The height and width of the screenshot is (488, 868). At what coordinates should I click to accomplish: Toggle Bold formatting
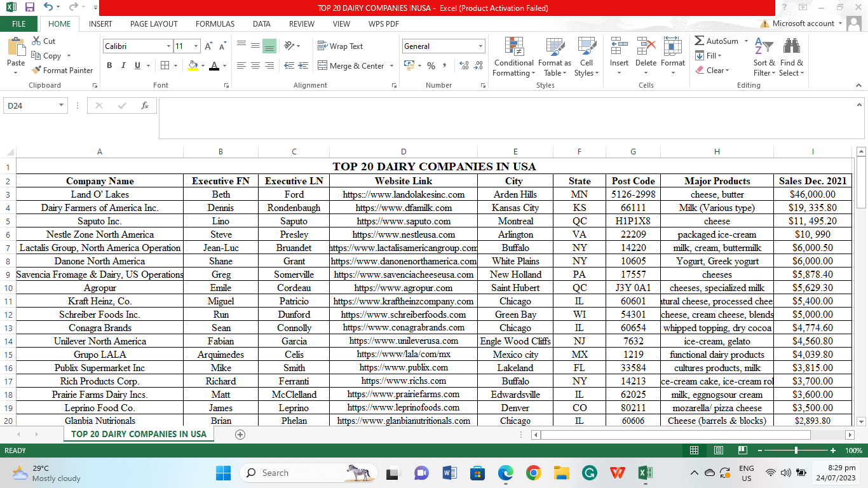tap(109, 65)
